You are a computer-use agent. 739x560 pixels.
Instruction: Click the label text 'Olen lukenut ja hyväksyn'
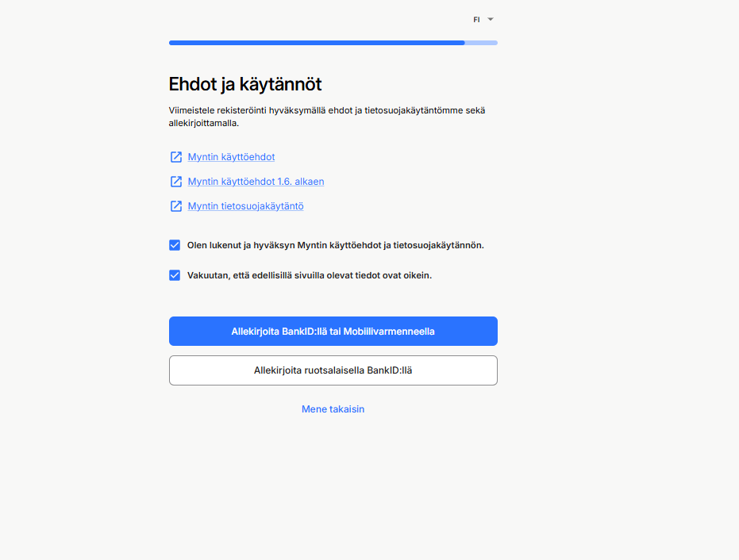pyautogui.click(x=241, y=245)
